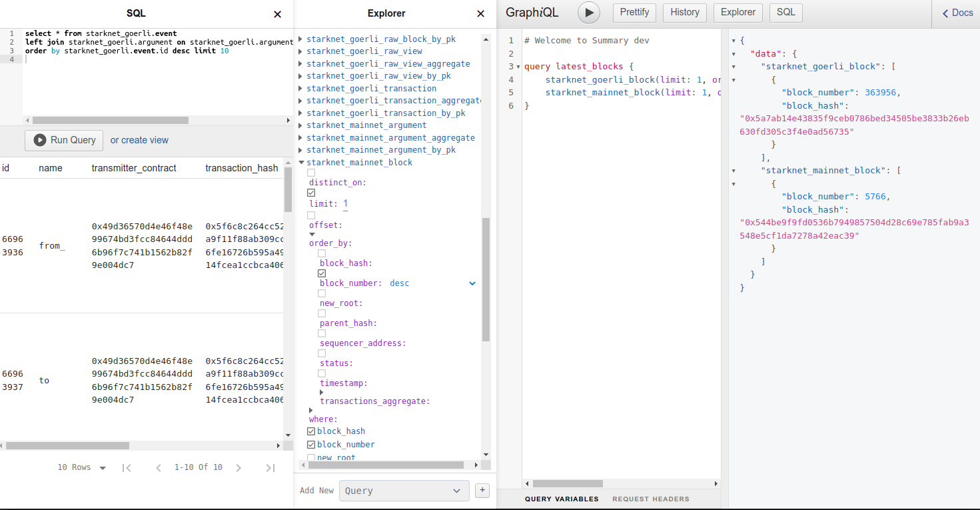980x510 pixels.
Task: Collapse the order_by section
Action: pos(312,234)
